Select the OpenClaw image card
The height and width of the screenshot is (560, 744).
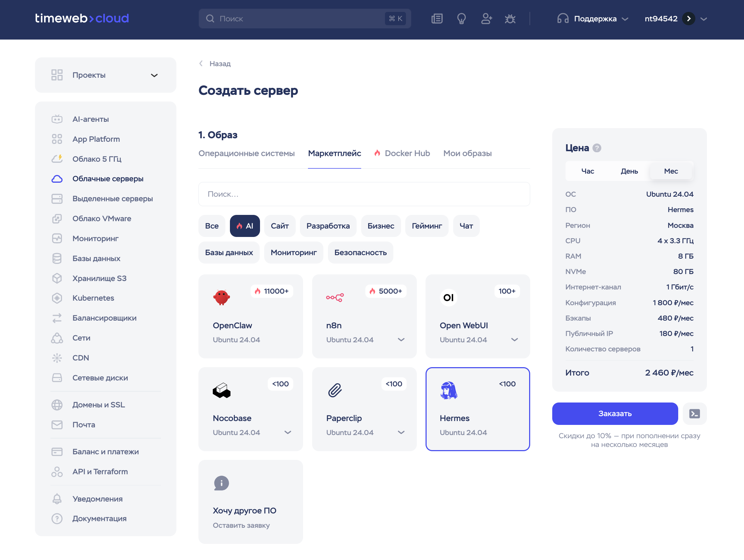pyautogui.click(x=251, y=316)
